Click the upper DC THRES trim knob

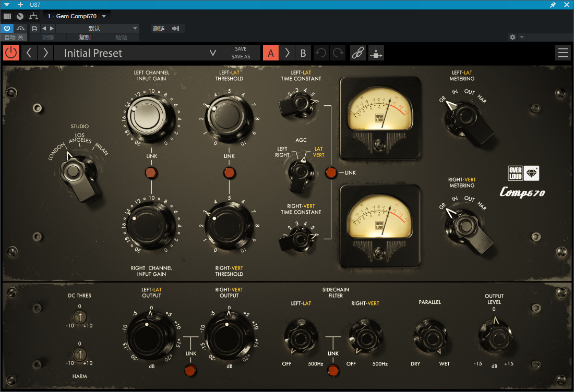[79, 316]
